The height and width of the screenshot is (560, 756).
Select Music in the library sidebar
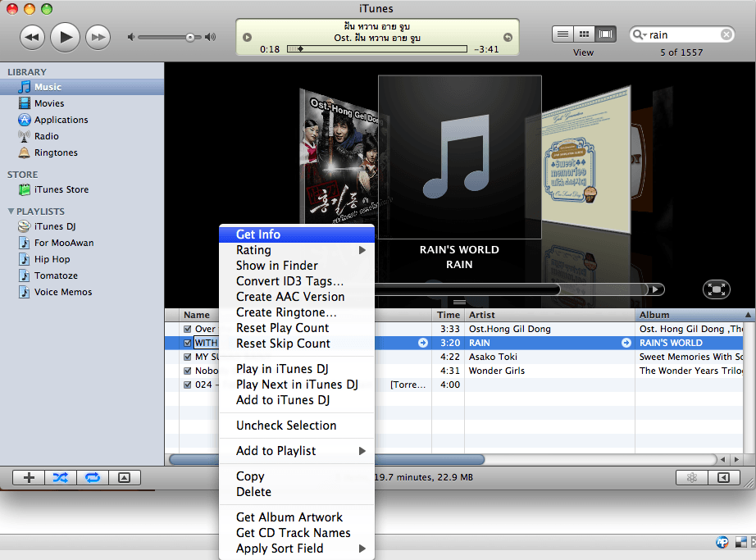coord(82,87)
